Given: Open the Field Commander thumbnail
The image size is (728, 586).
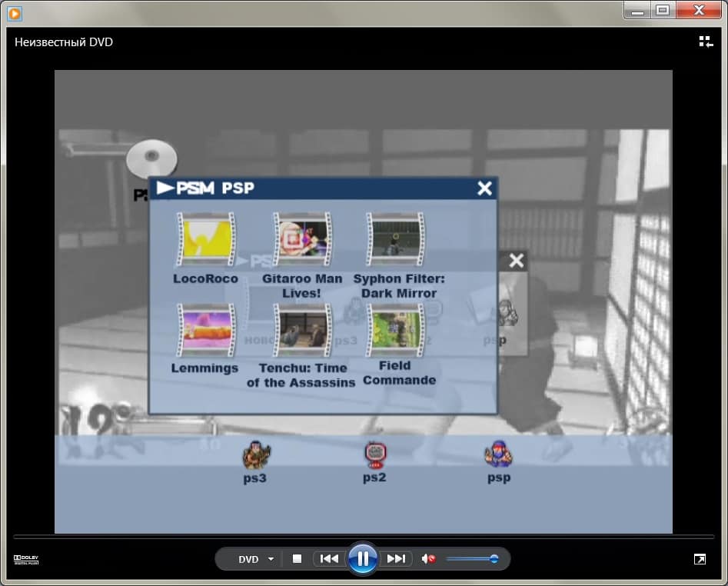Looking at the screenshot, I should (x=395, y=330).
